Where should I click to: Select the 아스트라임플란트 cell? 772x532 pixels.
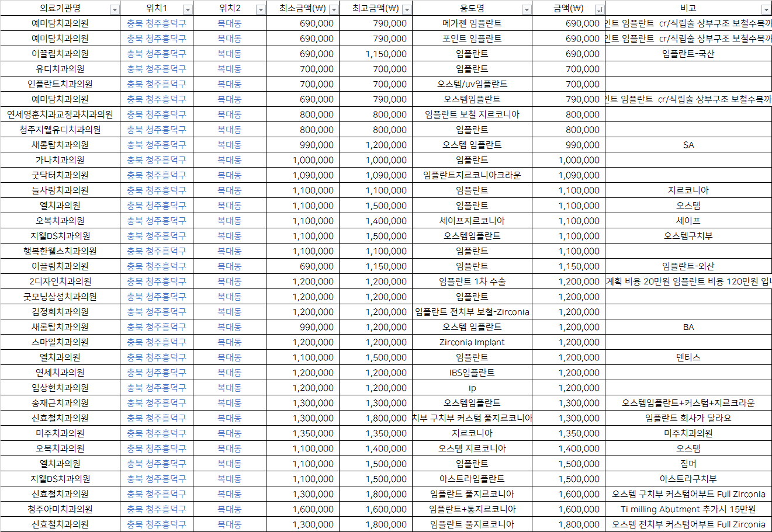click(472, 479)
